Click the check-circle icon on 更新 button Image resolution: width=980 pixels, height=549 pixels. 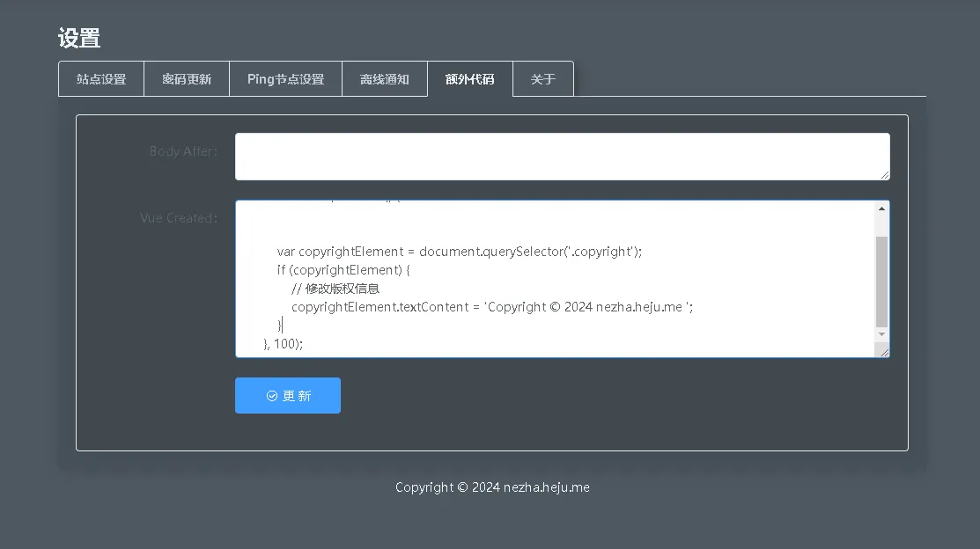coord(272,396)
